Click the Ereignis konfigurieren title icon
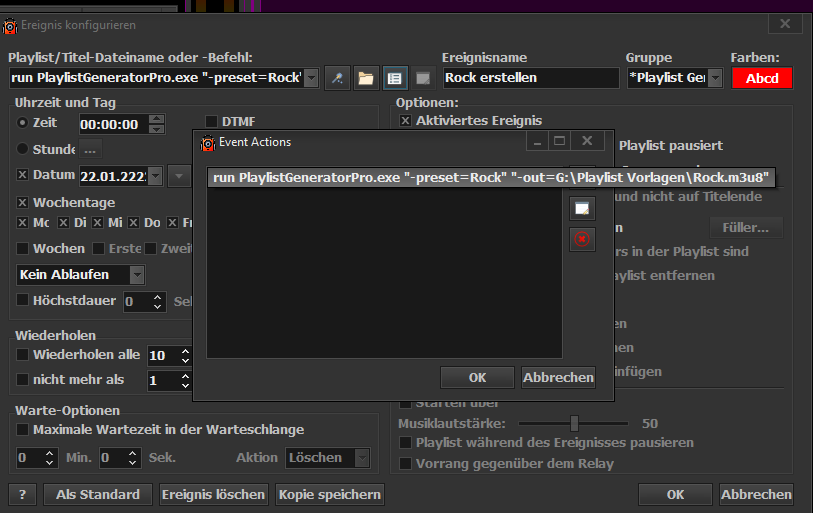 (10, 25)
